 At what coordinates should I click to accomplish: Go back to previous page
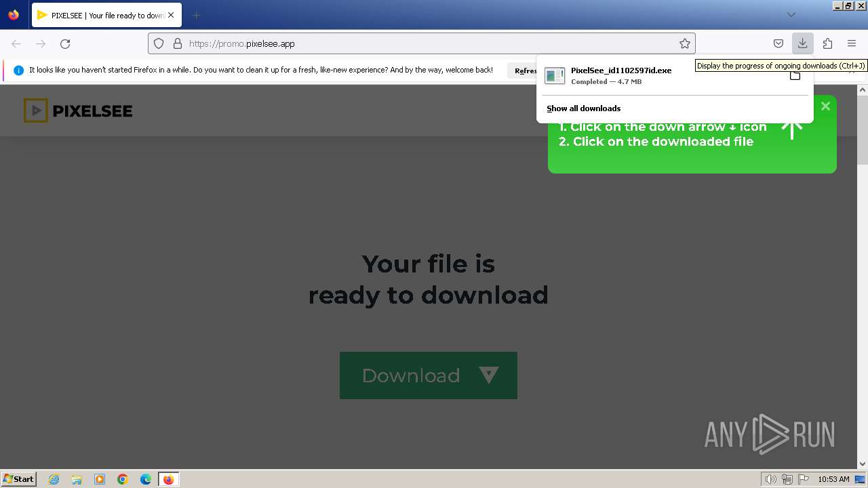pos(16,43)
